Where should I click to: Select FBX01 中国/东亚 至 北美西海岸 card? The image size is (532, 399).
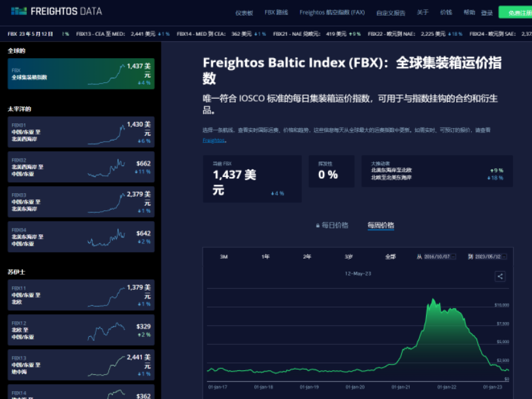tap(81, 132)
